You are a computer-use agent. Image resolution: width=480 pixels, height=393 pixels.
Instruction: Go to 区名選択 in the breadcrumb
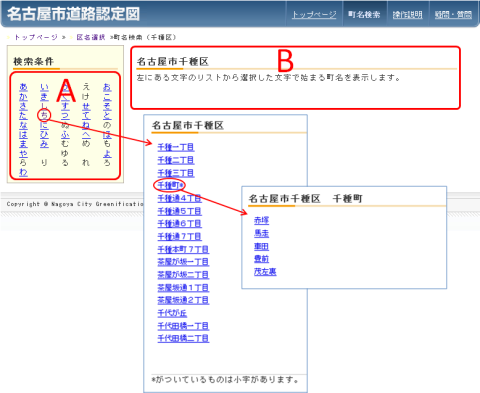(x=91, y=37)
